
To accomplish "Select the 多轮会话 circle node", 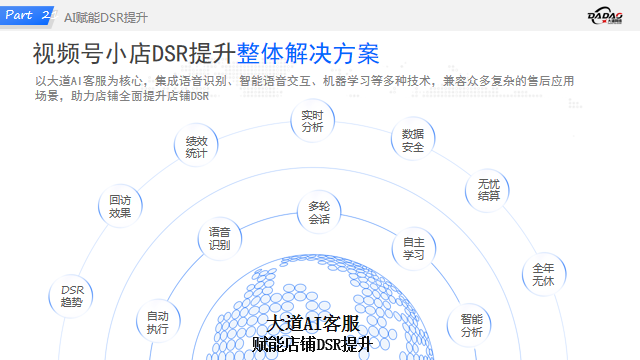I will [x=319, y=212].
